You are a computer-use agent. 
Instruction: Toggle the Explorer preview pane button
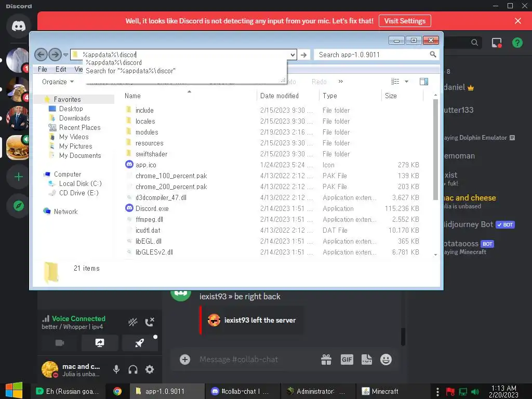point(424,82)
